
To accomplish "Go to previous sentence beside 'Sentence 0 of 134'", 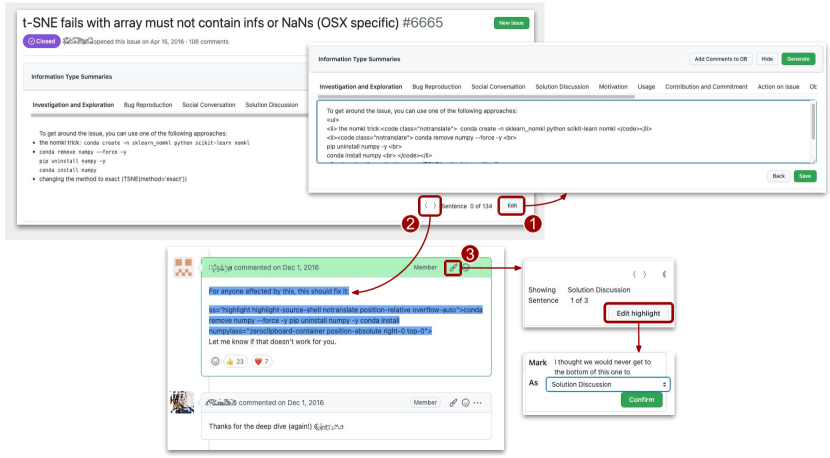I will 426,205.
